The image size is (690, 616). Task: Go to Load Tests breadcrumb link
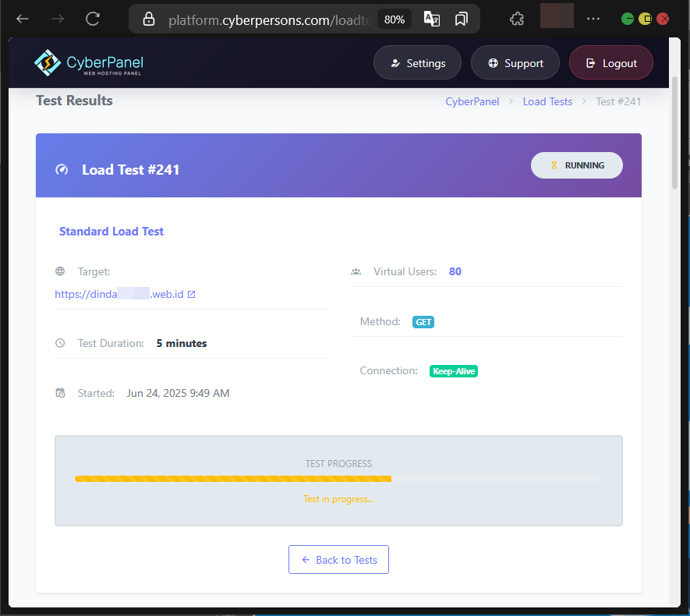tap(547, 101)
